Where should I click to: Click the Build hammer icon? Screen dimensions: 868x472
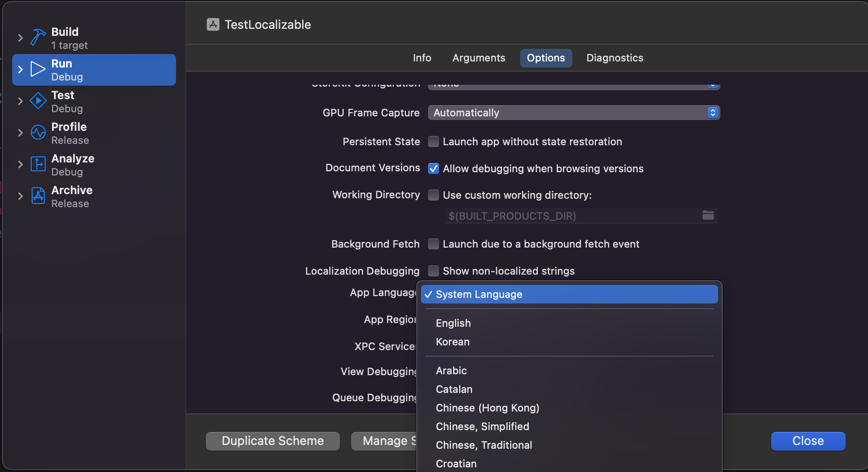38,37
